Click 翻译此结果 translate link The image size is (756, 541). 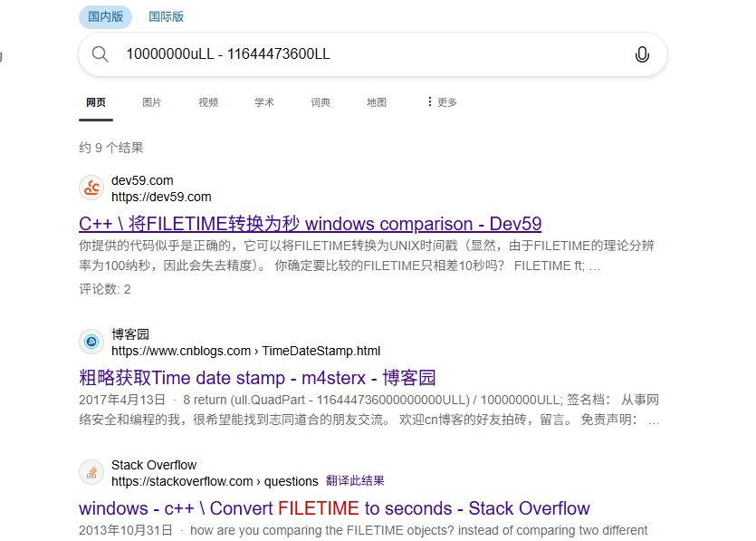coord(355,481)
